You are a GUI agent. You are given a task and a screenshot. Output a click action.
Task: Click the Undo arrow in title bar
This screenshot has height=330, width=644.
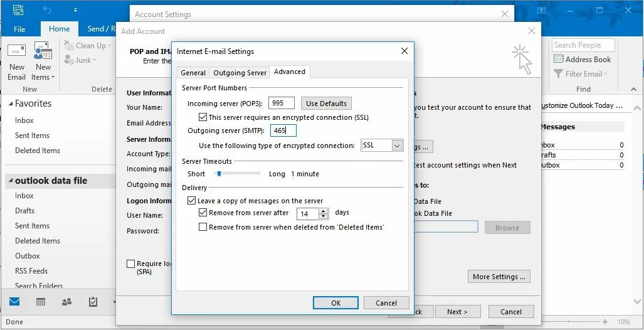coord(47,10)
